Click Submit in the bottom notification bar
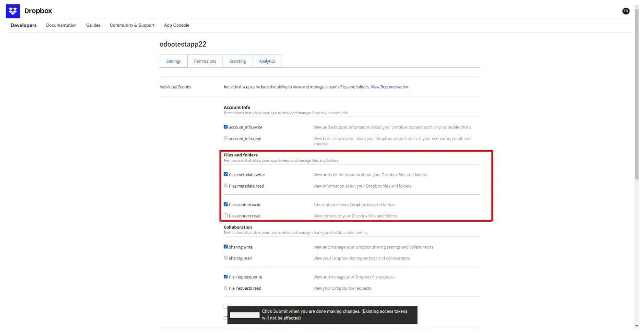The width and height of the screenshot is (644, 333). click(244, 314)
